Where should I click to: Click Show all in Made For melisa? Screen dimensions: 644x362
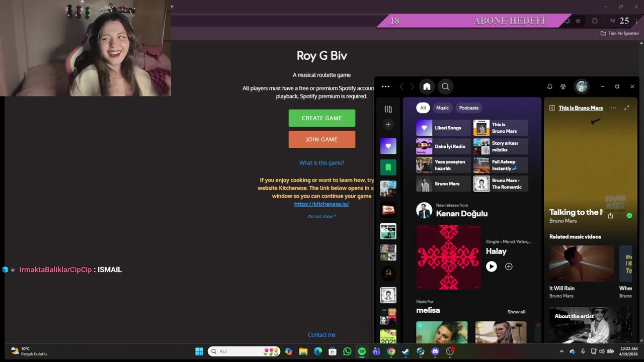pyautogui.click(x=516, y=312)
